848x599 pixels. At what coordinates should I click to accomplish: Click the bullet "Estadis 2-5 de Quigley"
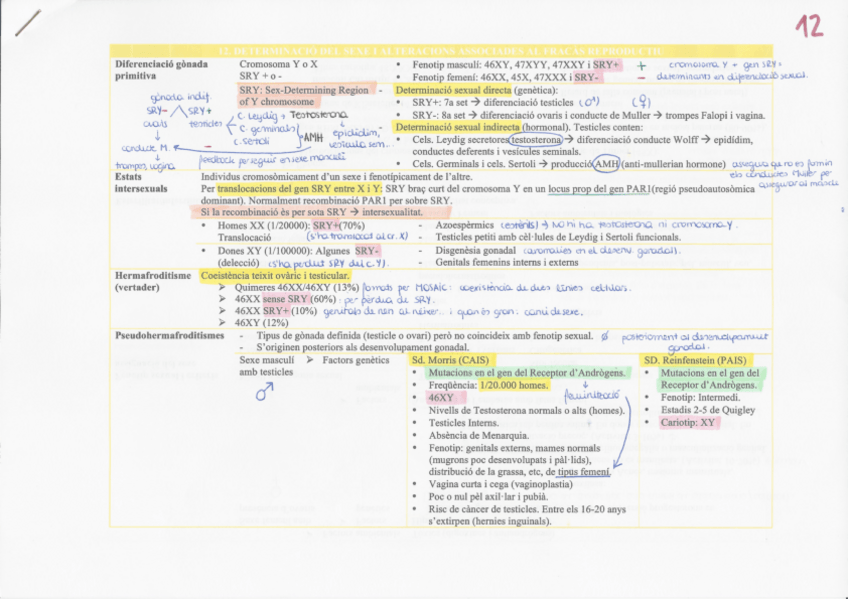coord(707,410)
